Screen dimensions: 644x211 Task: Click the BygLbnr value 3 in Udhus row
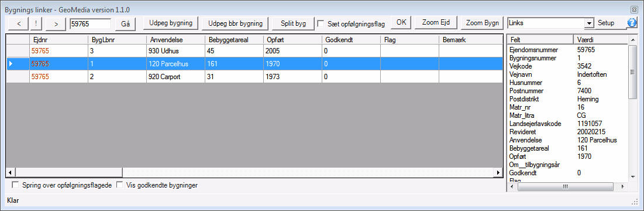pos(117,50)
